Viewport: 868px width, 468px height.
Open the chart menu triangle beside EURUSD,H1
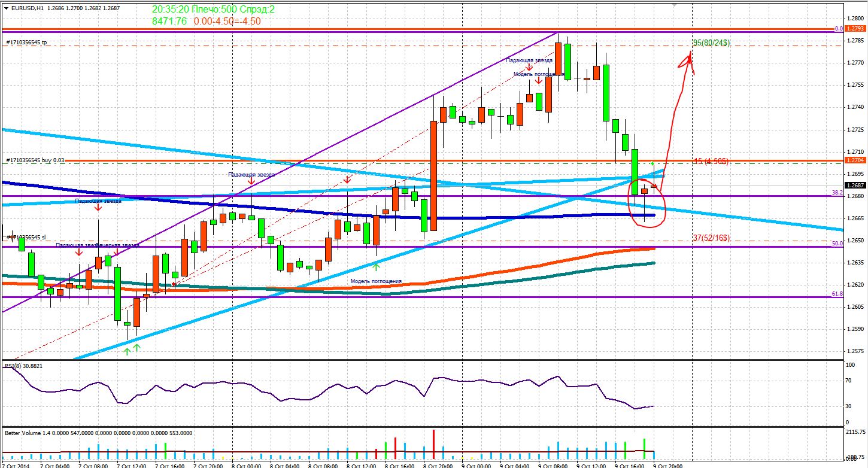[6, 8]
